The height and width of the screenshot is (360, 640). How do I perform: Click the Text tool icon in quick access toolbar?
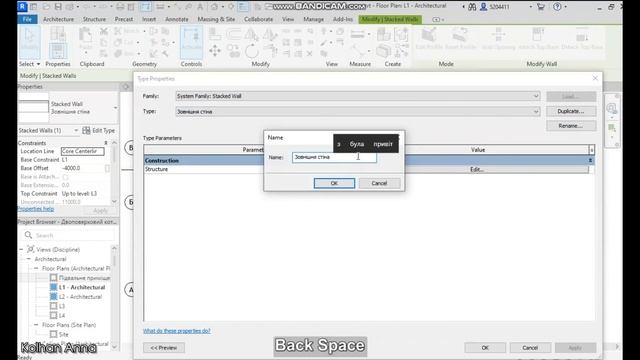pos(200,7)
